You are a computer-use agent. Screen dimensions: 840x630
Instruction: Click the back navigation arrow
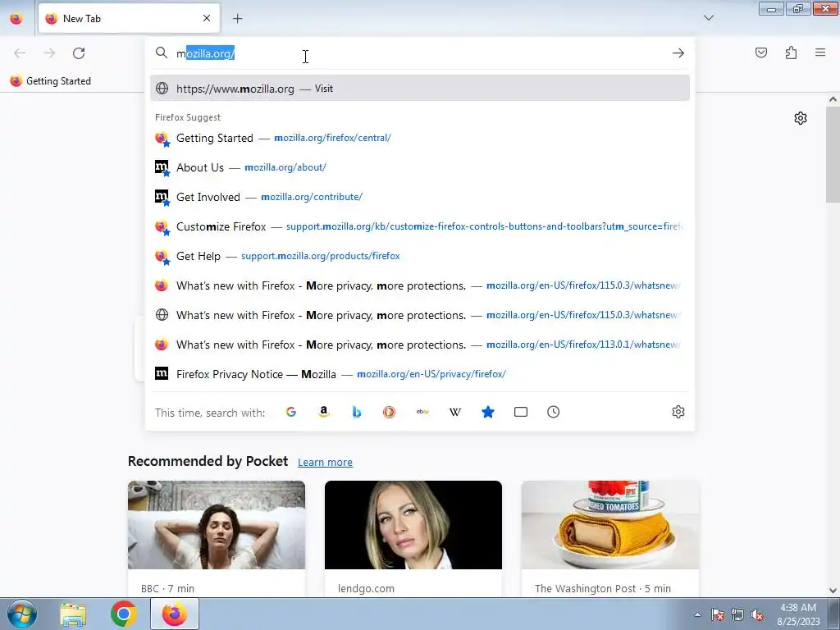pos(20,53)
